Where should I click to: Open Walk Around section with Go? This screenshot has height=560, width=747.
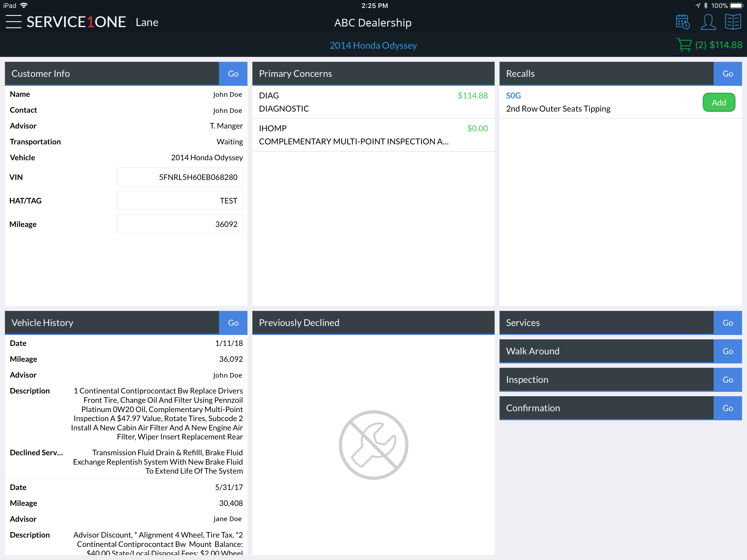click(x=727, y=351)
